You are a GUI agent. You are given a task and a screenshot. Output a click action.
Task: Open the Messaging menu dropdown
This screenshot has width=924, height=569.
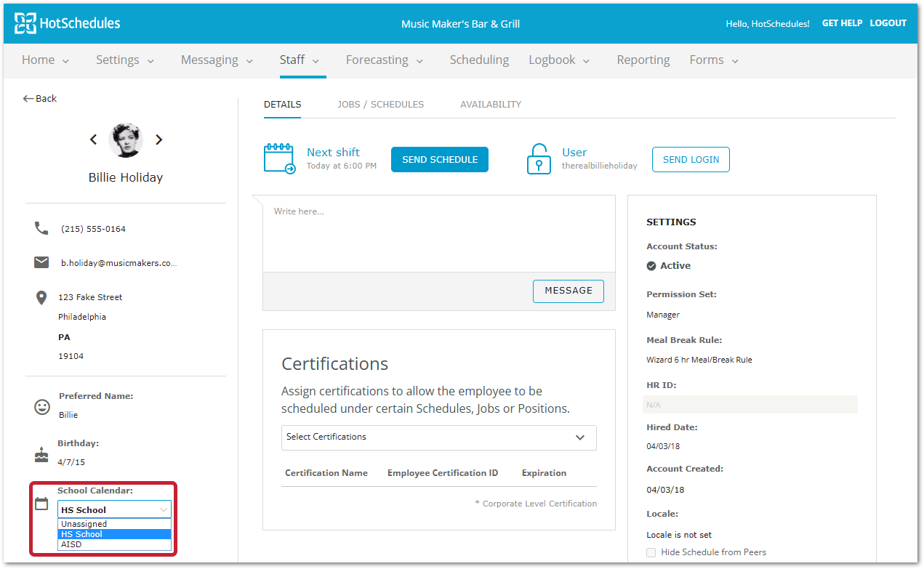(217, 60)
